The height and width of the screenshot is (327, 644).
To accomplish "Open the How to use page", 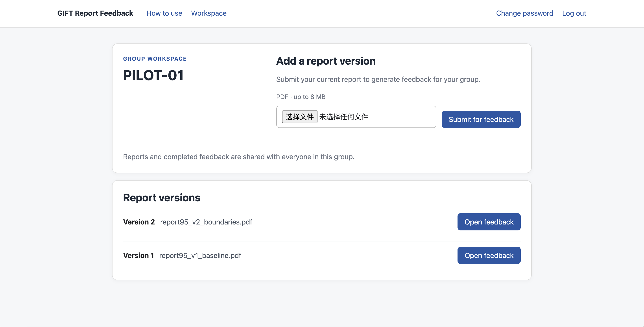I will [164, 13].
